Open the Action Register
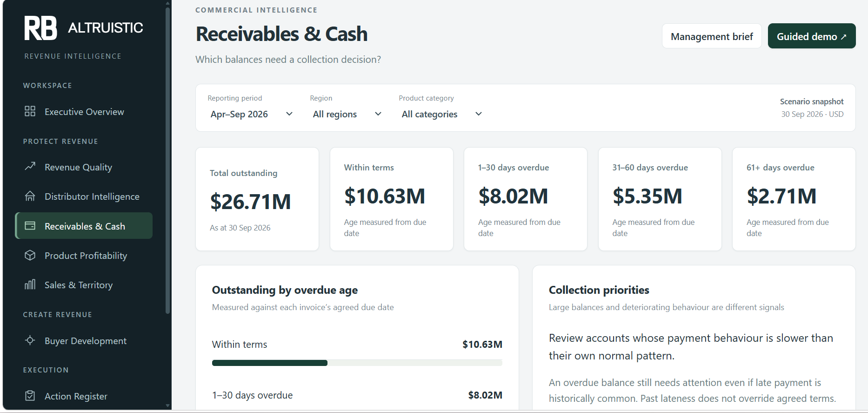 click(x=84, y=396)
